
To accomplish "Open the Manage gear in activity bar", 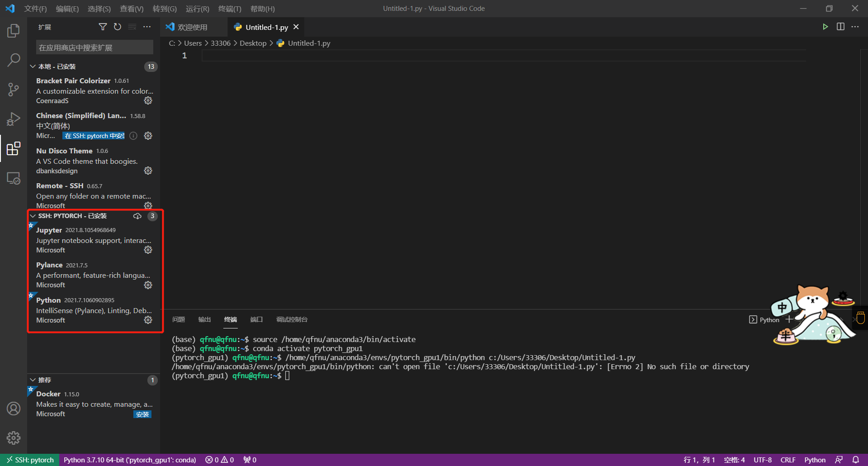I will (14, 437).
